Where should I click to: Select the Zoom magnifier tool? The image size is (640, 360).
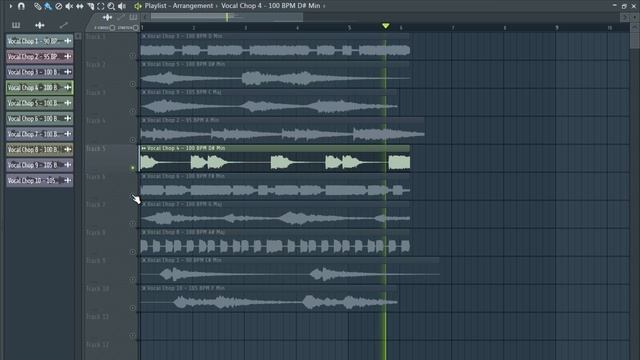111,6
